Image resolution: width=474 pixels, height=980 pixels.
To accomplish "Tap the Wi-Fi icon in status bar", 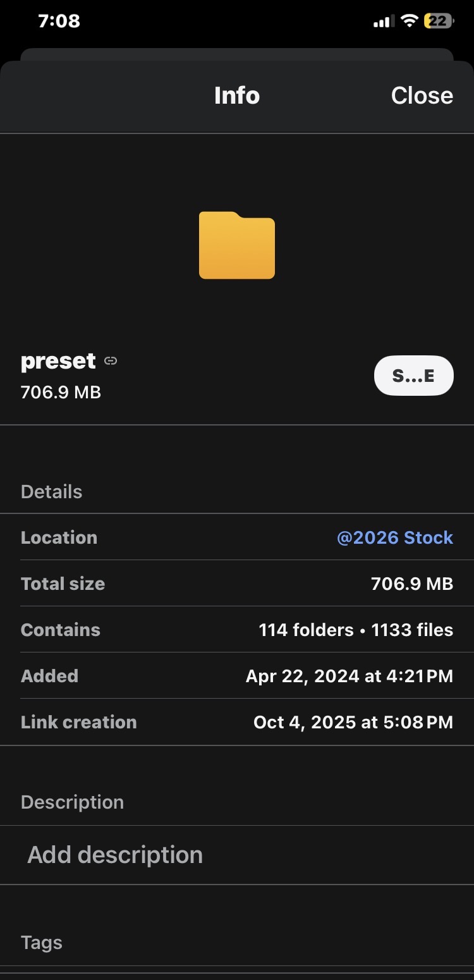I will click(410, 21).
